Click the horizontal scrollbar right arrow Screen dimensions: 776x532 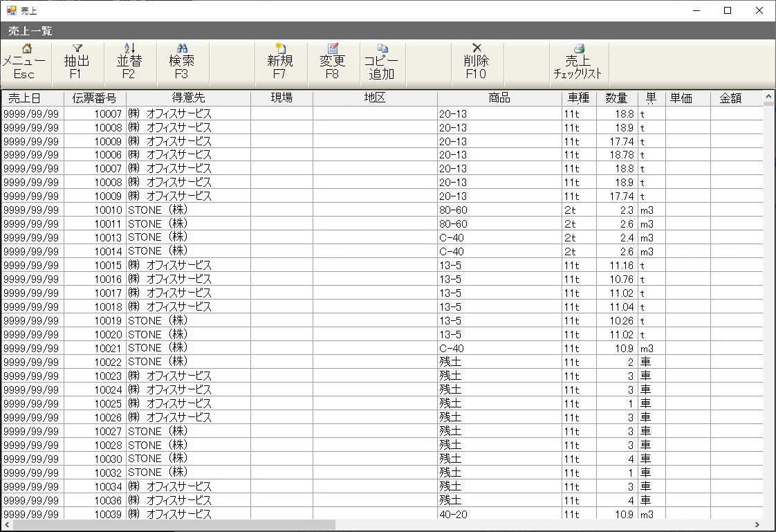pyautogui.click(x=757, y=525)
